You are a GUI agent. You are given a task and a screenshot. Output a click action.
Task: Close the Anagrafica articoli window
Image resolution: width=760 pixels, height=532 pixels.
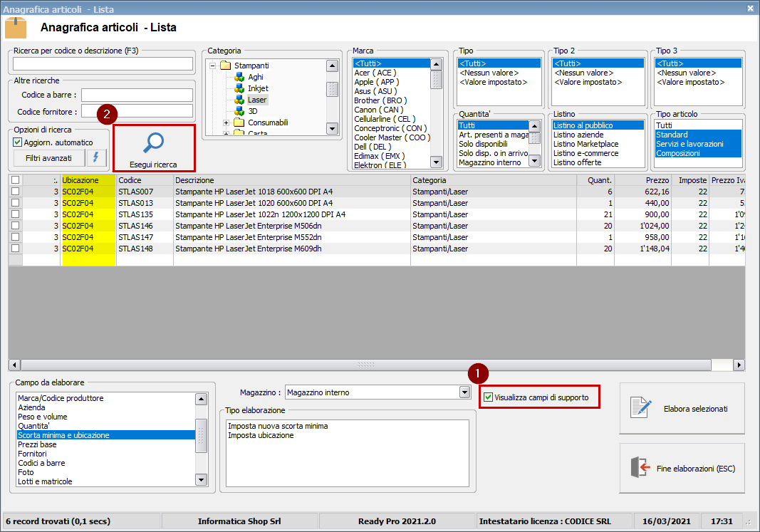pos(750,9)
